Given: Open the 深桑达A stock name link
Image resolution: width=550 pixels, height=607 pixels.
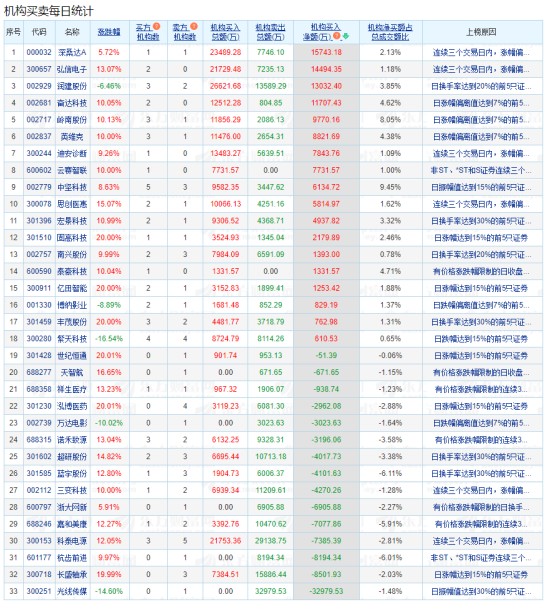Looking at the screenshot, I should coord(72,52).
